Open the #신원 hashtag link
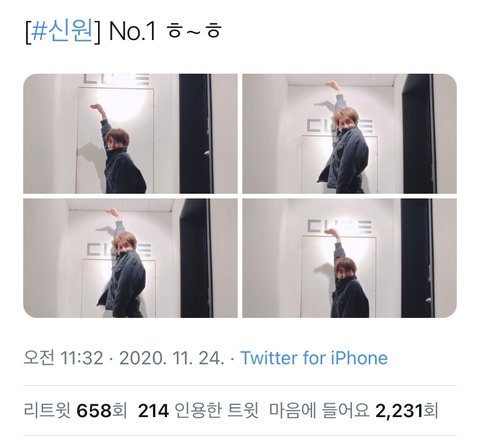 62,32
